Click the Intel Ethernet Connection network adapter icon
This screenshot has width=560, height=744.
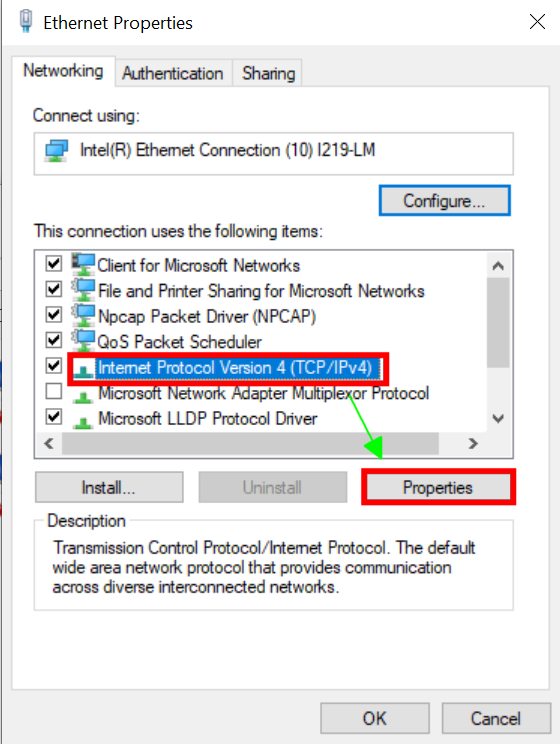(x=56, y=151)
